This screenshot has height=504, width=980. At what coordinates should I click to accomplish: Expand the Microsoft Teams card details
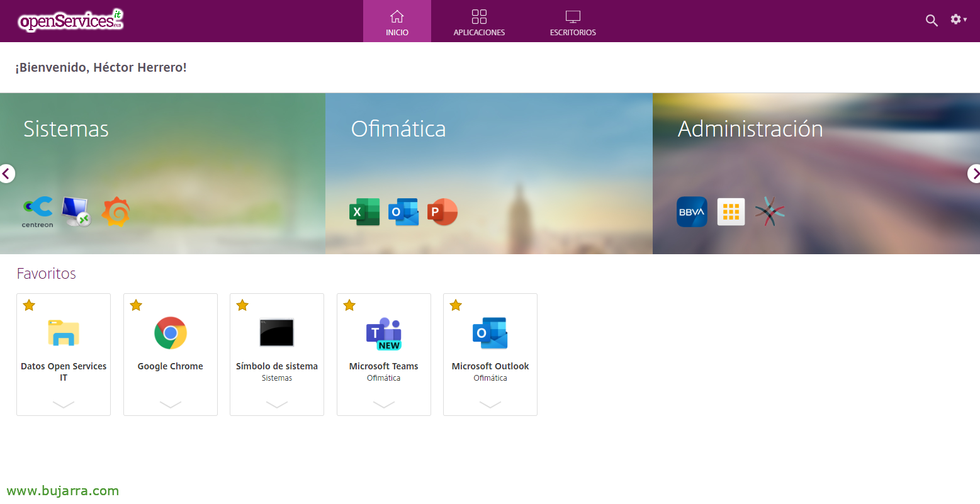pyautogui.click(x=384, y=405)
